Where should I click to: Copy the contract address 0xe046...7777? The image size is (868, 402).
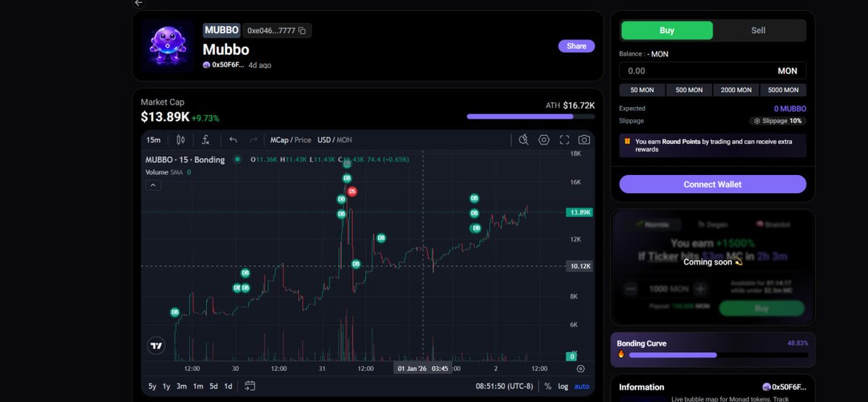(302, 30)
